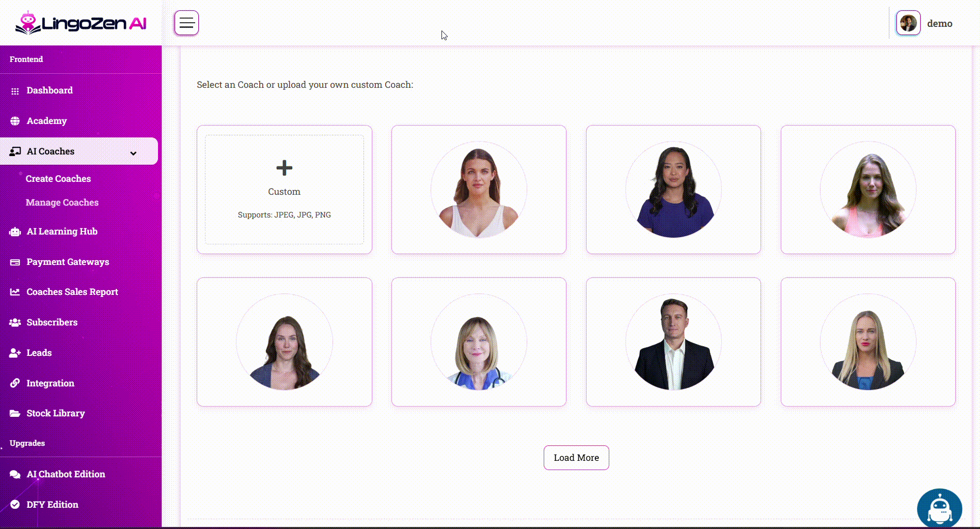This screenshot has height=529, width=980.
Task: Click the Payment Gateways card icon
Action: pyautogui.click(x=15, y=262)
